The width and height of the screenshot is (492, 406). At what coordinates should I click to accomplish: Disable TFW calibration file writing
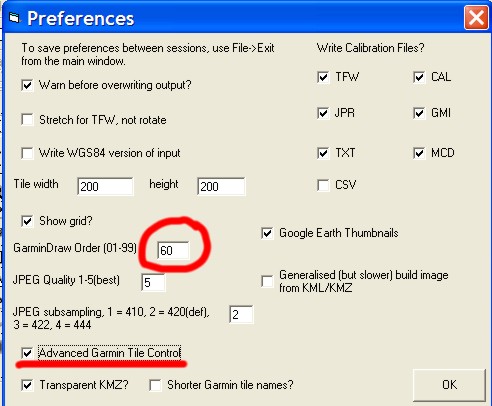click(x=323, y=77)
